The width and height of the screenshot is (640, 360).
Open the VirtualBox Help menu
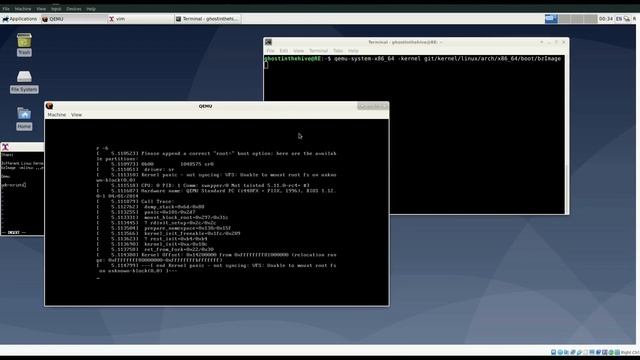[91, 9]
